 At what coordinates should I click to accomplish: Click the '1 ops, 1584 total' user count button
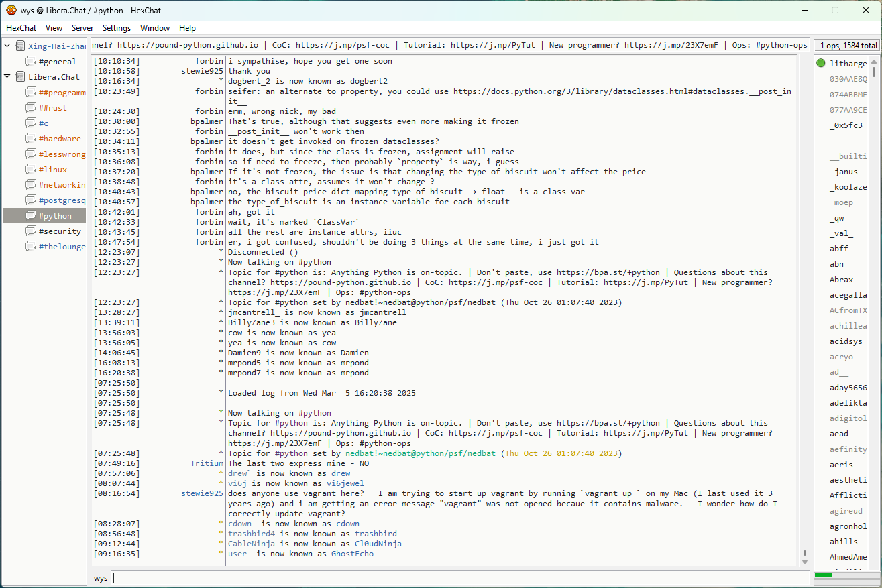pyautogui.click(x=847, y=46)
